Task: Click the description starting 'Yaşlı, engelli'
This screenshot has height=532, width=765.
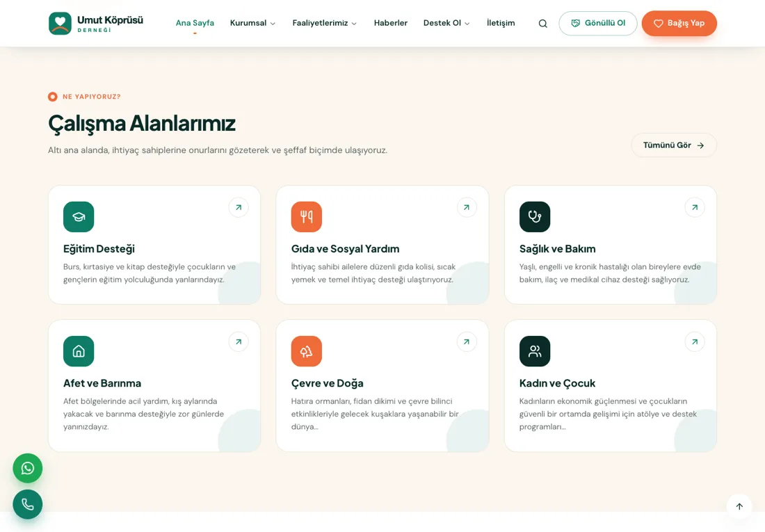Action: (x=610, y=273)
